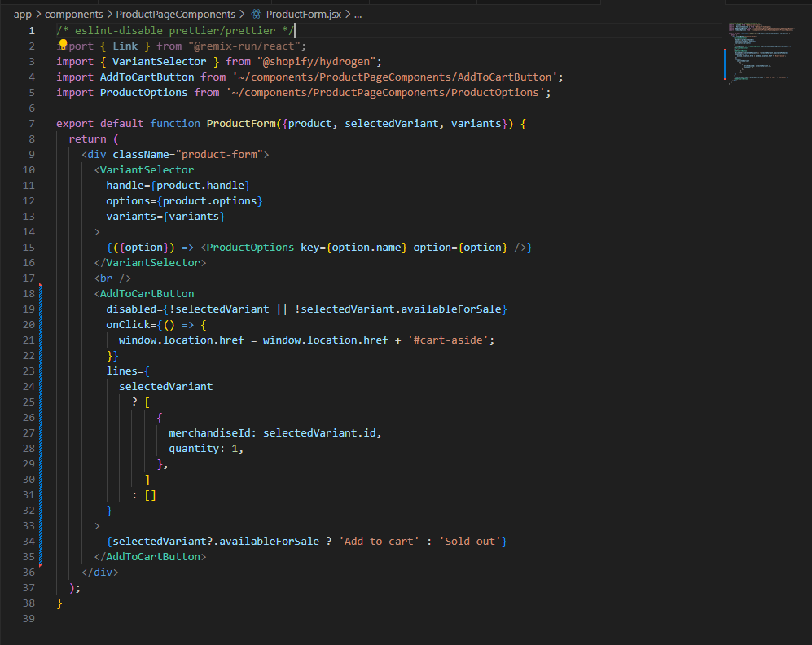Image resolution: width=812 pixels, height=645 pixels.
Task: Click opening <AddToCartButton tag on line 18
Action: (144, 294)
